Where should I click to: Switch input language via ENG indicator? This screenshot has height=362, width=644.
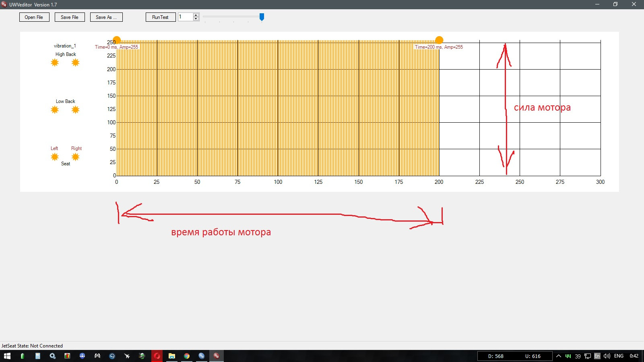[619, 356]
